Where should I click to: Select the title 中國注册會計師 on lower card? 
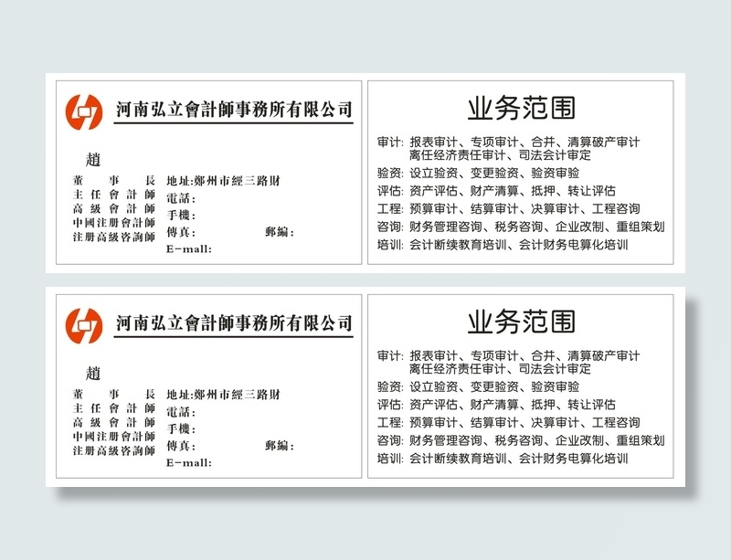113,436
